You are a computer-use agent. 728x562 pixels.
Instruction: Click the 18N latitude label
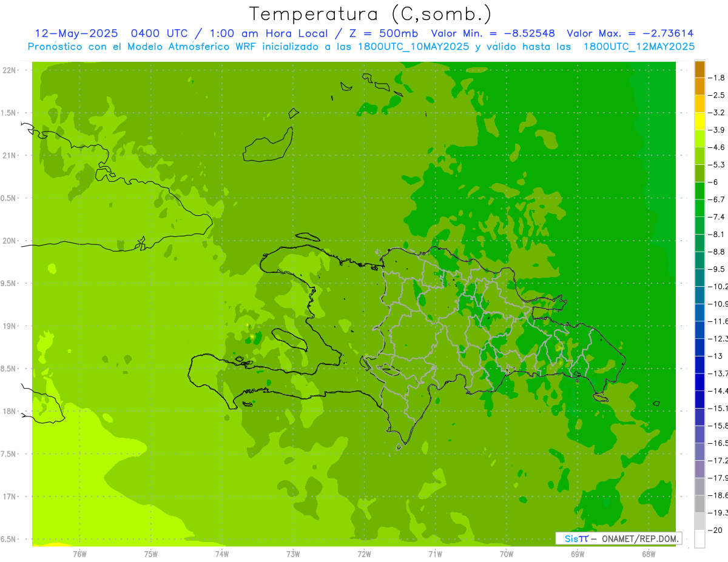pyautogui.click(x=9, y=411)
